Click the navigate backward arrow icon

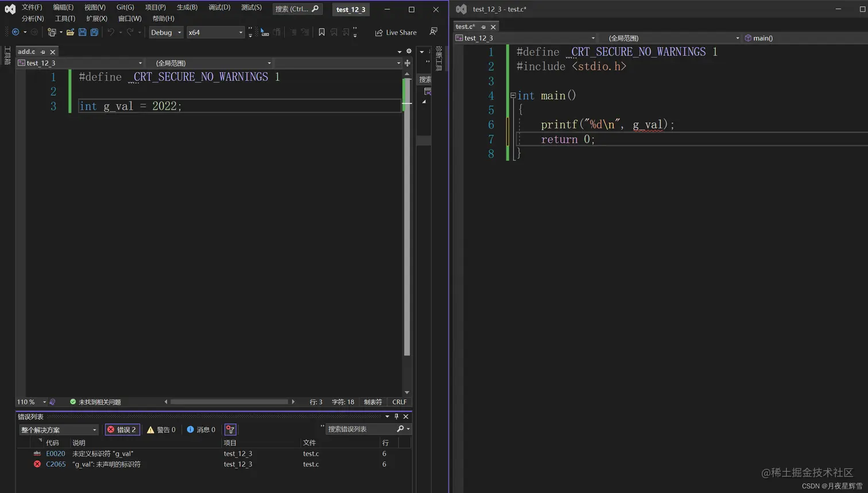[15, 32]
